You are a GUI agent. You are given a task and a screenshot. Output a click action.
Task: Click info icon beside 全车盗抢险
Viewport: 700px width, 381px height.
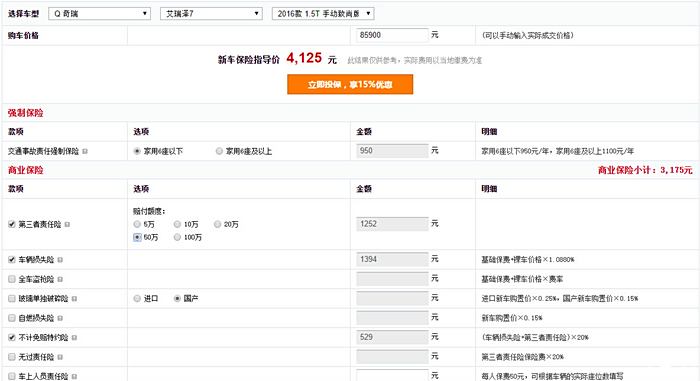pyautogui.click(x=60, y=279)
